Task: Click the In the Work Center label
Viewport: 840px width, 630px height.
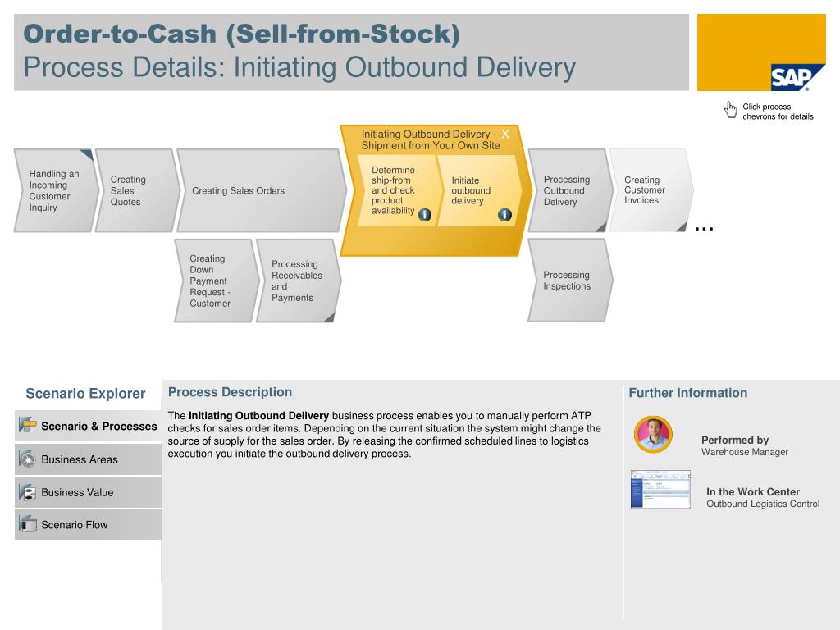Action: pyautogui.click(x=753, y=492)
